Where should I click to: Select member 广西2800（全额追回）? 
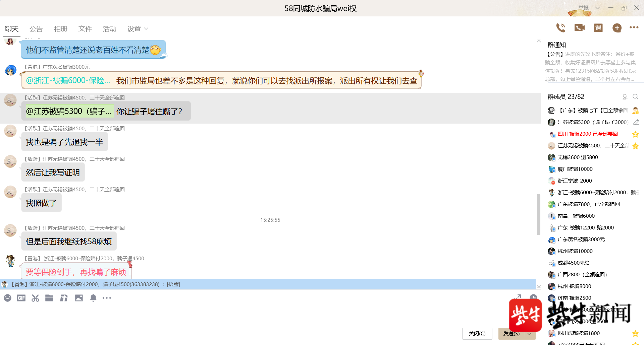pos(593,275)
